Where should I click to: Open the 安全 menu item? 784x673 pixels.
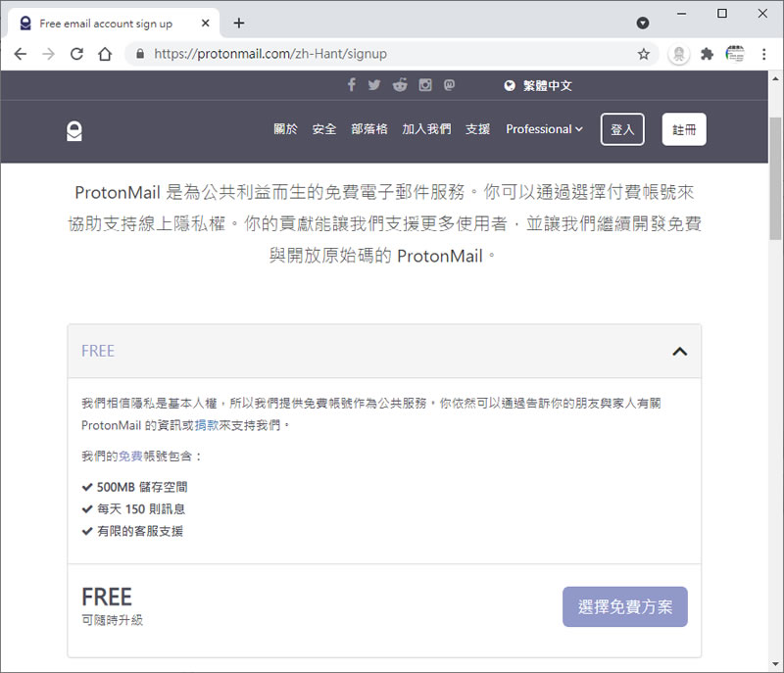[x=324, y=129]
